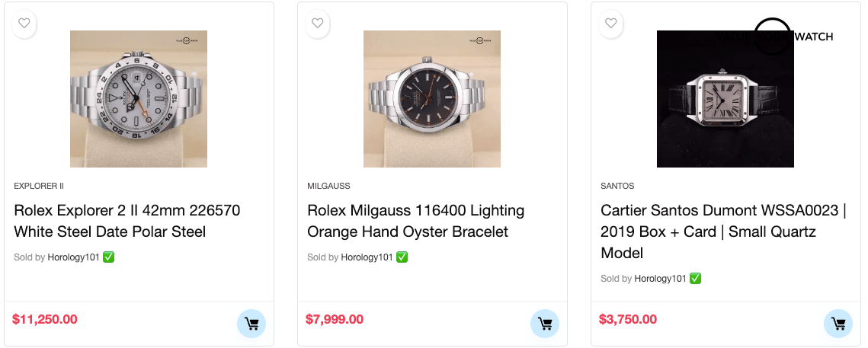The image size is (868, 348).
Task: Visit seller Horology101 under the Explorer II
Action: (73, 257)
